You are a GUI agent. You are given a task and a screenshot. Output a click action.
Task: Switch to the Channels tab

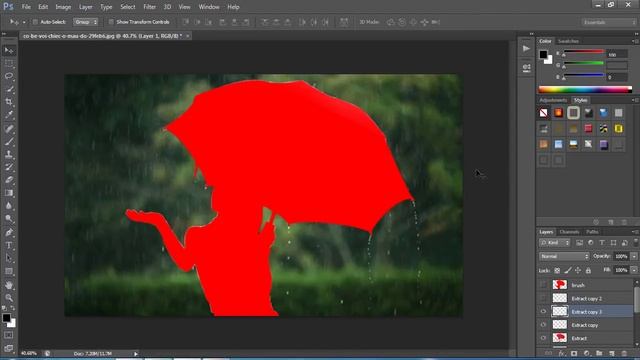pos(569,232)
